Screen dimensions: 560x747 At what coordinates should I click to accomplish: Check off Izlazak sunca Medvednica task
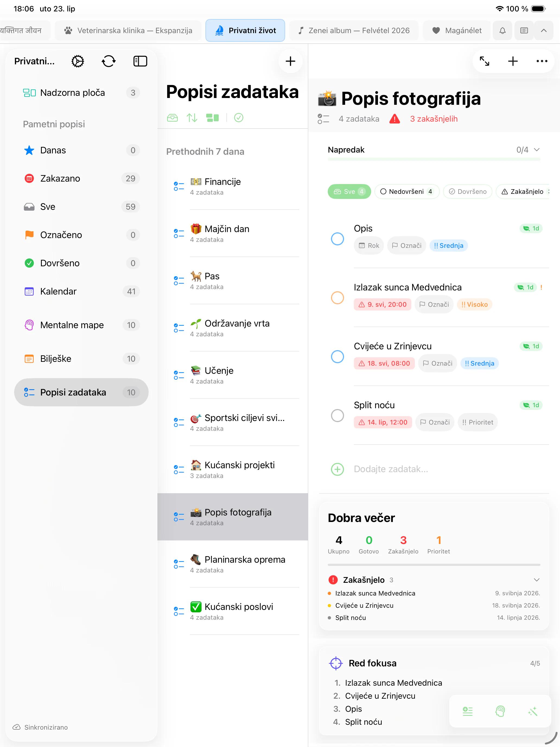tap(337, 297)
